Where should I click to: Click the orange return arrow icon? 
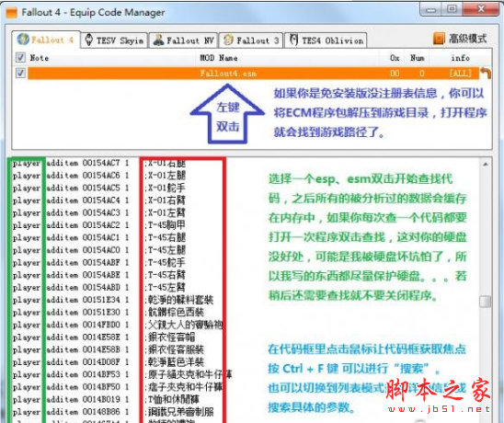click(486, 73)
